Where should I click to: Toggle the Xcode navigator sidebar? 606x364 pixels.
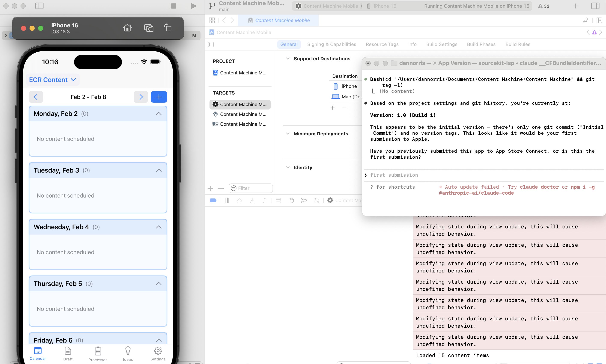tap(39, 6)
